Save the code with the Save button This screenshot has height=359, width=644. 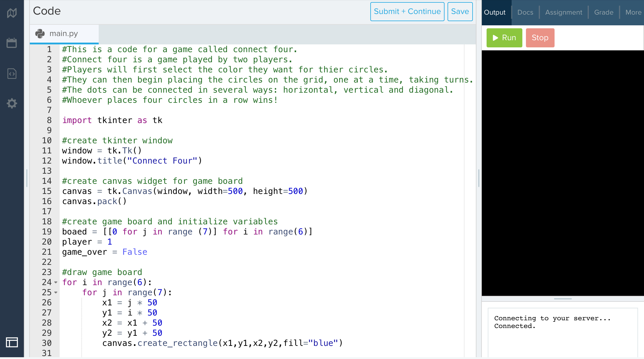point(460,12)
